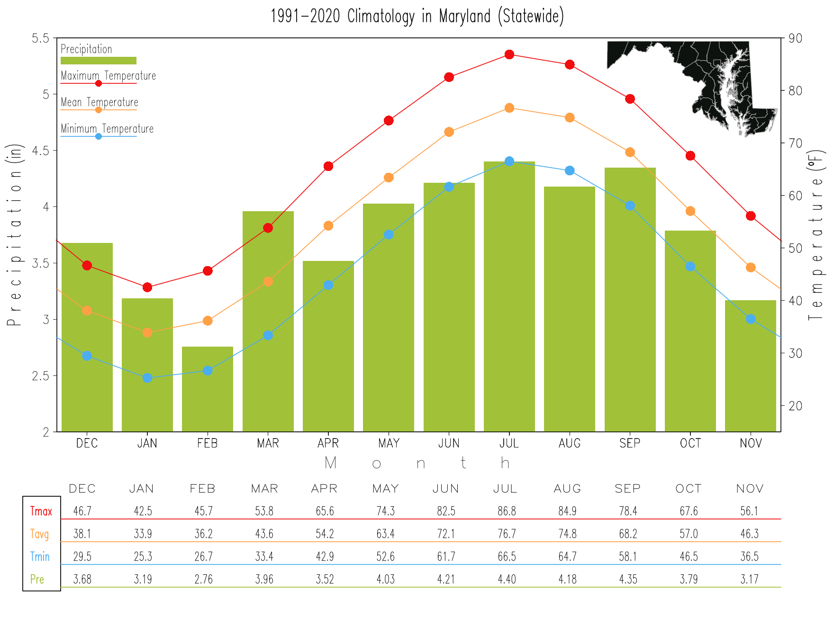Click the Tmax value '53.8' for March

[264, 511]
